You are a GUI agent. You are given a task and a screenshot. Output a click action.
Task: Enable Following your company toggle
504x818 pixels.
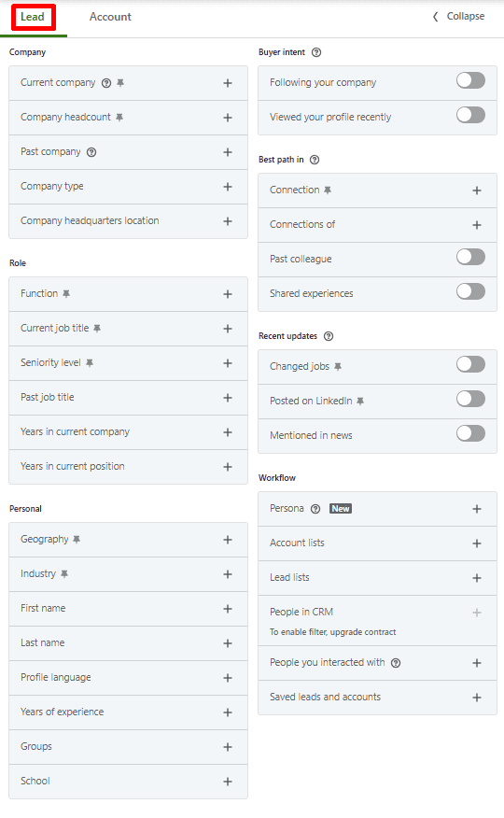[470, 81]
